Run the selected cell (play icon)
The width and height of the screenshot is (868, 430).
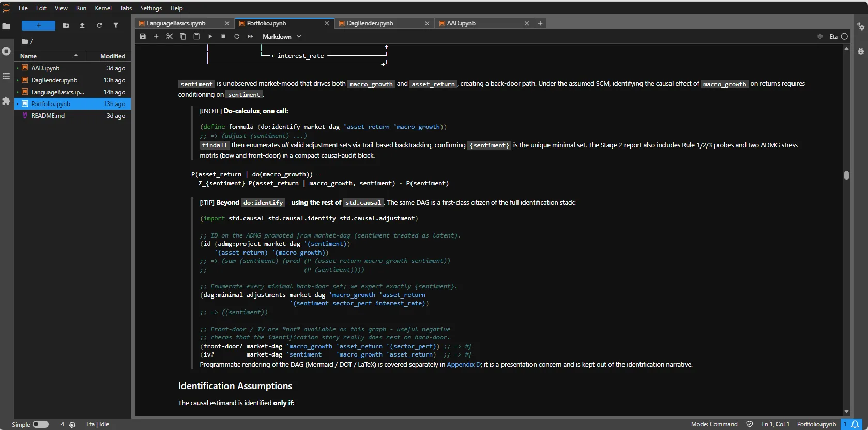click(210, 36)
